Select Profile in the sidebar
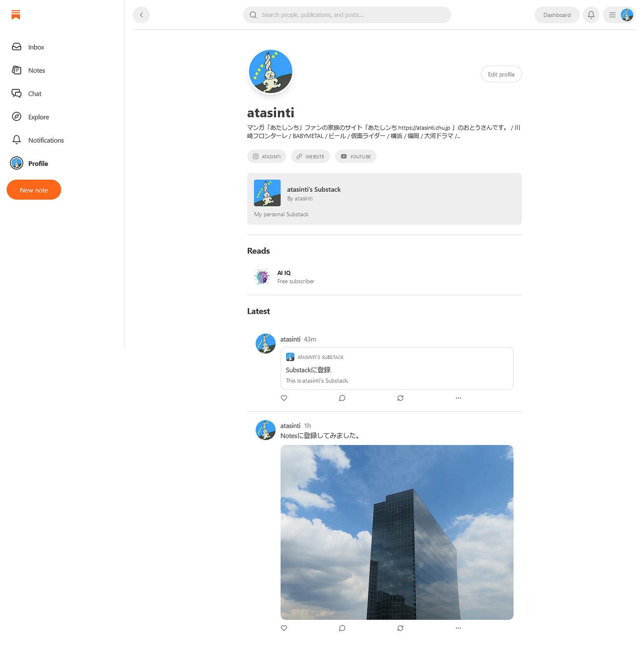This screenshot has height=648, width=644. point(30,163)
